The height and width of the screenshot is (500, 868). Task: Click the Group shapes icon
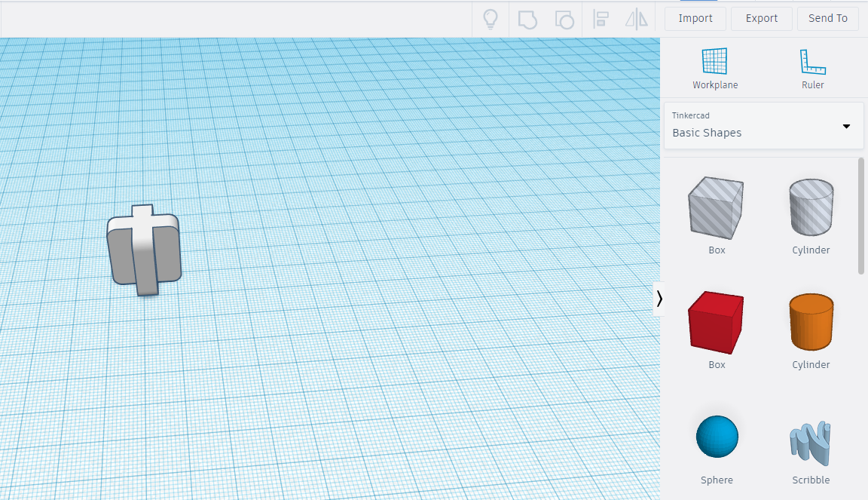527,20
